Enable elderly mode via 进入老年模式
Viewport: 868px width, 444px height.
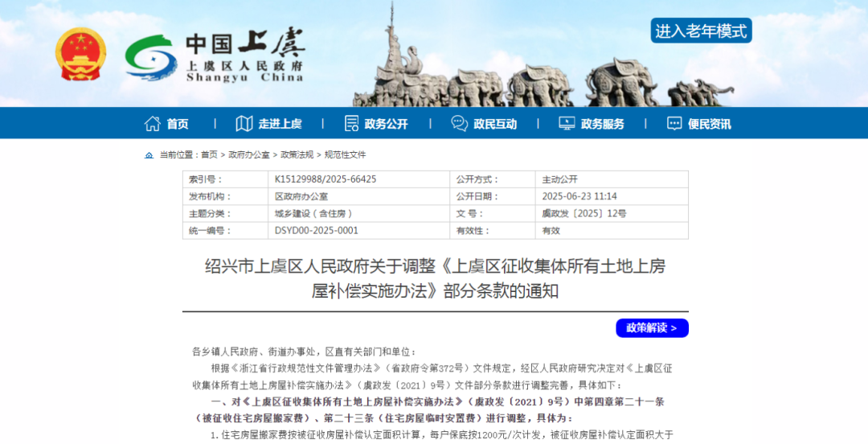[701, 31]
